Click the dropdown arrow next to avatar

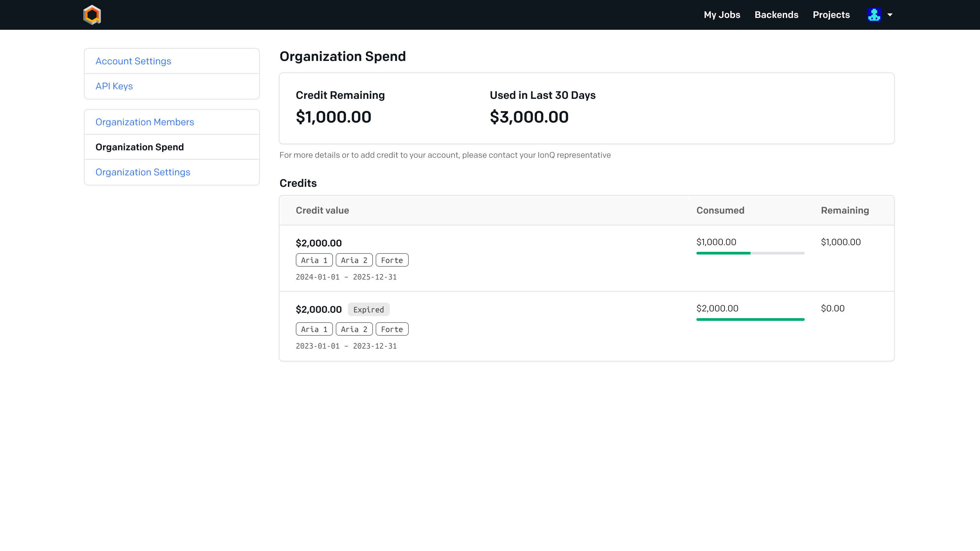[x=890, y=15]
